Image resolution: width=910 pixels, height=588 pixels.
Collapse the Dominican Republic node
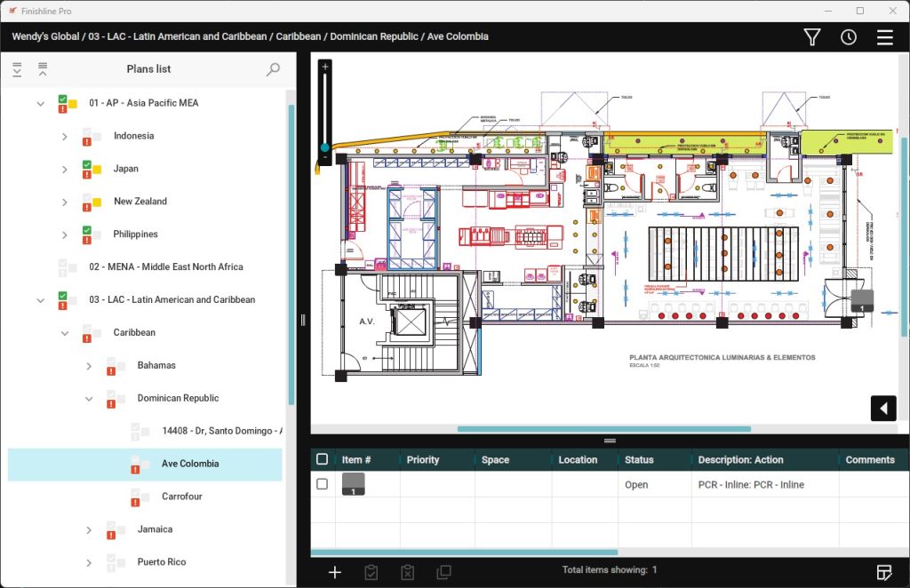(x=89, y=399)
